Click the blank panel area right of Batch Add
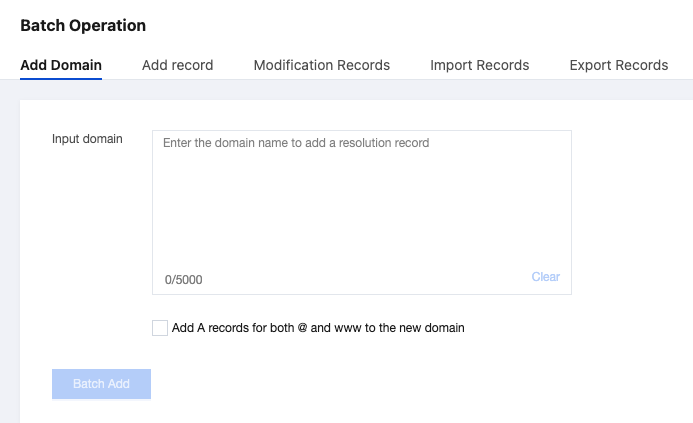Screen dimensions: 693x423 (x=400, y=384)
